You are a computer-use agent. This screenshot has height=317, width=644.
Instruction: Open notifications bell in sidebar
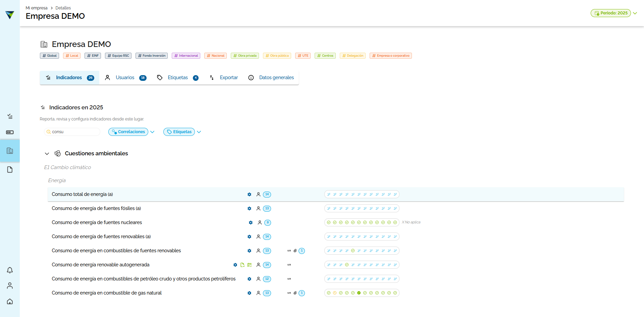click(x=10, y=270)
